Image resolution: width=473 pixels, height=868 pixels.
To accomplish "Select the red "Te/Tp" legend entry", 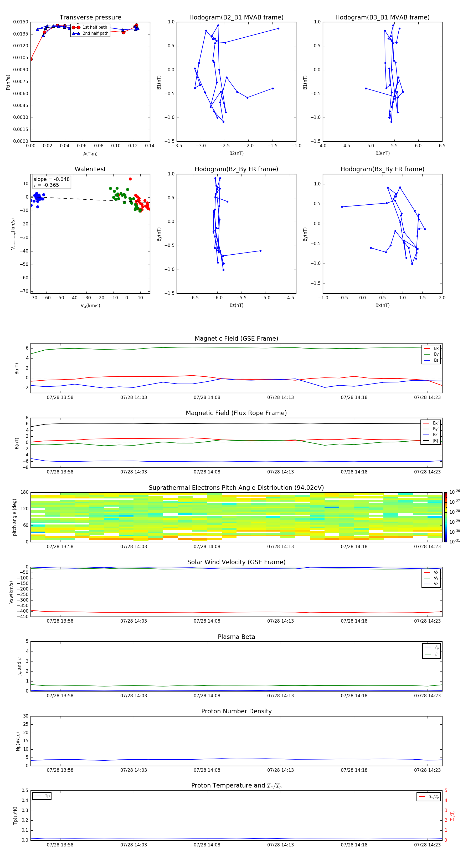I will (429, 796).
